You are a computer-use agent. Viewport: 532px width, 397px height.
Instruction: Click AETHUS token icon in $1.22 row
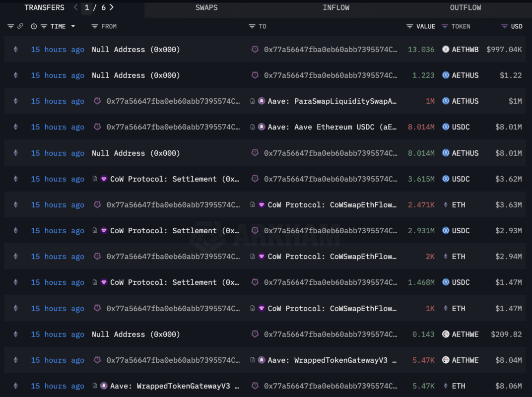(446, 75)
